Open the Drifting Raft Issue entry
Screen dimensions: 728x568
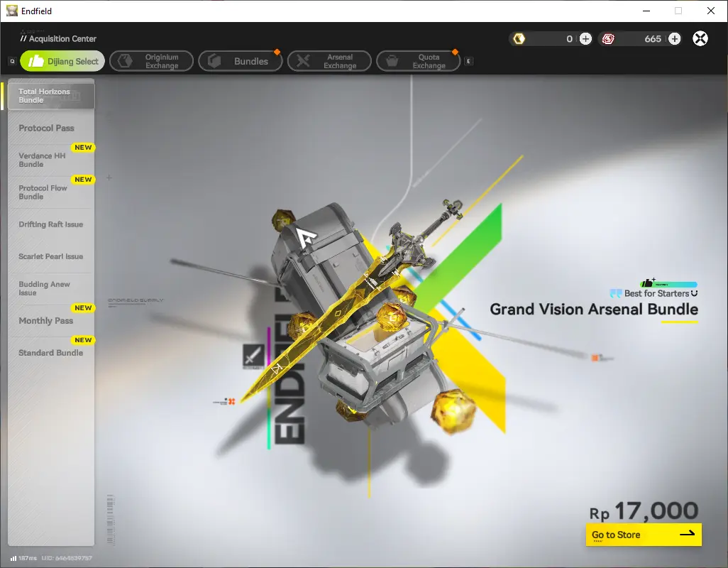point(51,224)
